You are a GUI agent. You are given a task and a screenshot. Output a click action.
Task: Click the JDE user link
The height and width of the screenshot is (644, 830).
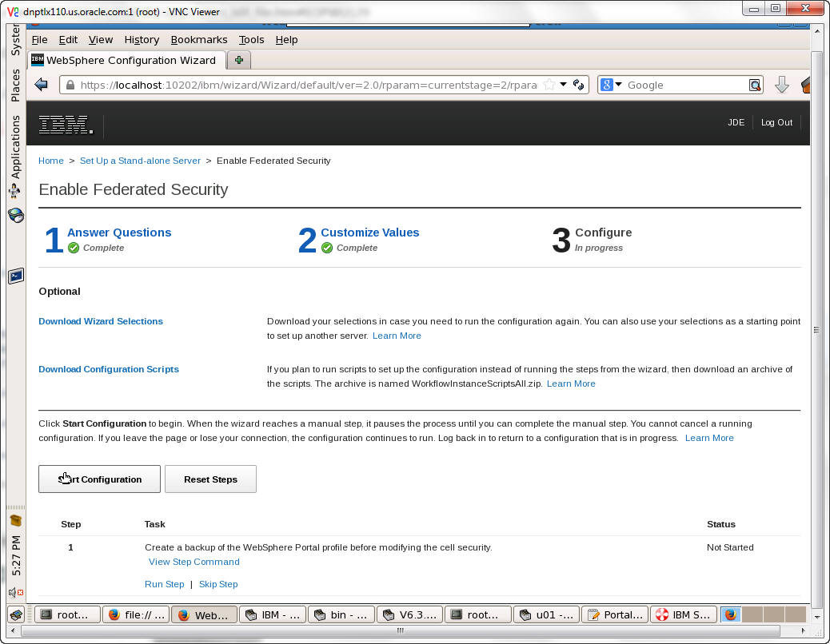(x=736, y=123)
